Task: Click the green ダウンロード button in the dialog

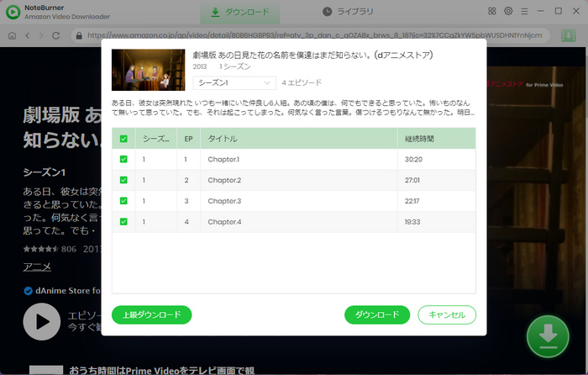Action: [x=377, y=314]
